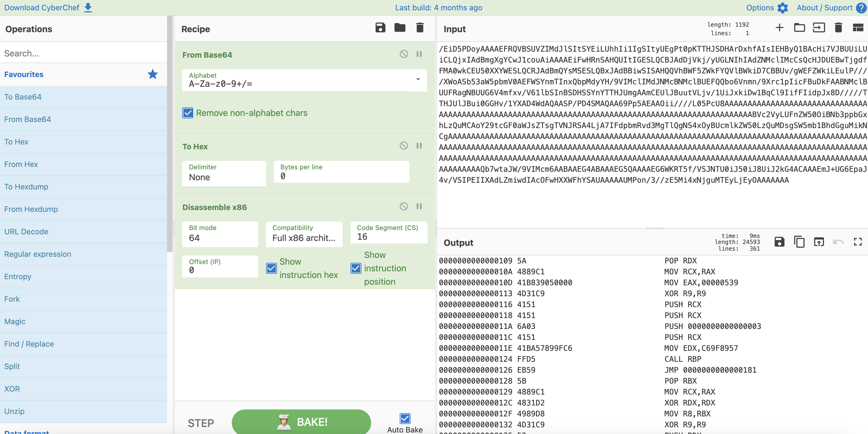The height and width of the screenshot is (434, 868).
Task: Select the To Base64 operation
Action: click(x=84, y=97)
